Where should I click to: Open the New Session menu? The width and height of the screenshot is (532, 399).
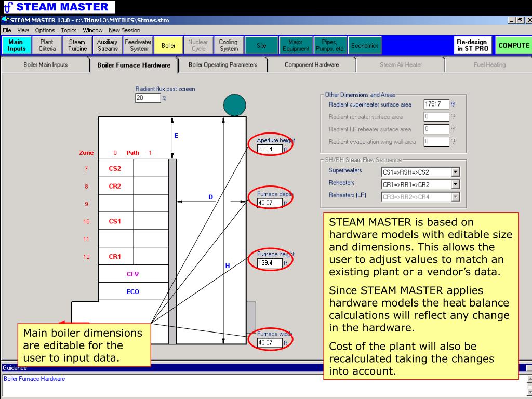125,30
